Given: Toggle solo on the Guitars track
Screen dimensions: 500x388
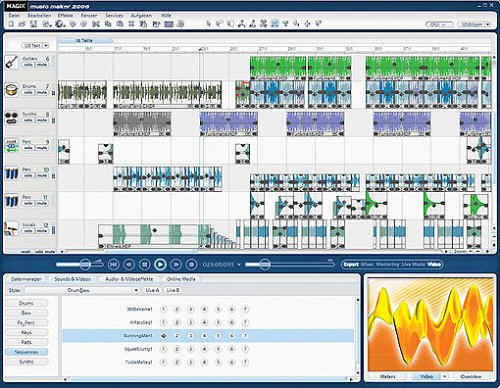Looking at the screenshot, I should pos(28,65).
